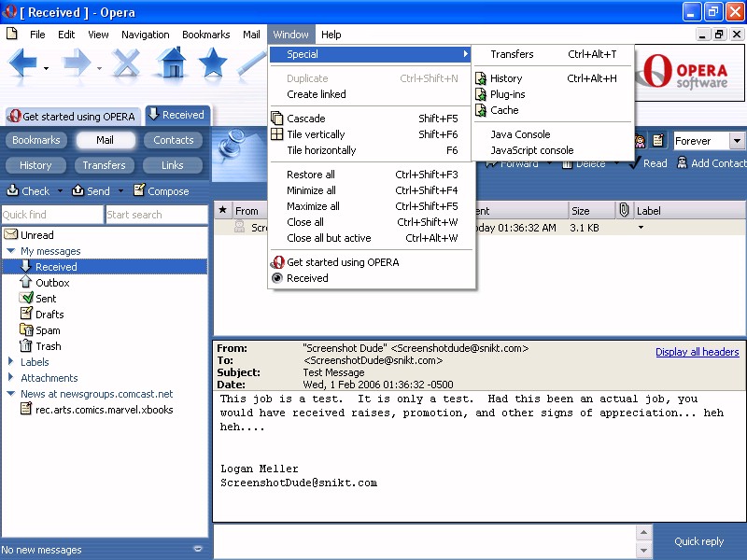Click the blue star Bookmarks toolbar icon
Screen dimensions: 747x560
(213, 63)
